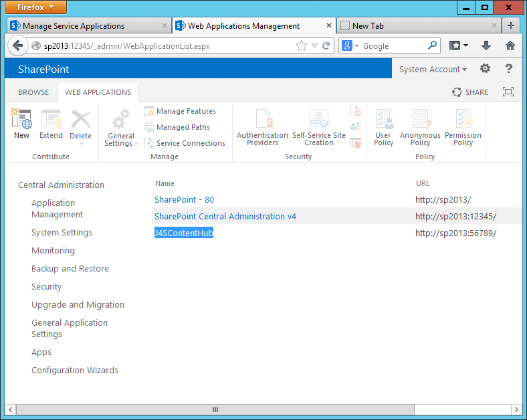The width and height of the screenshot is (527, 420).
Task: Select SharePoint Central Administration v4
Action: point(225,217)
